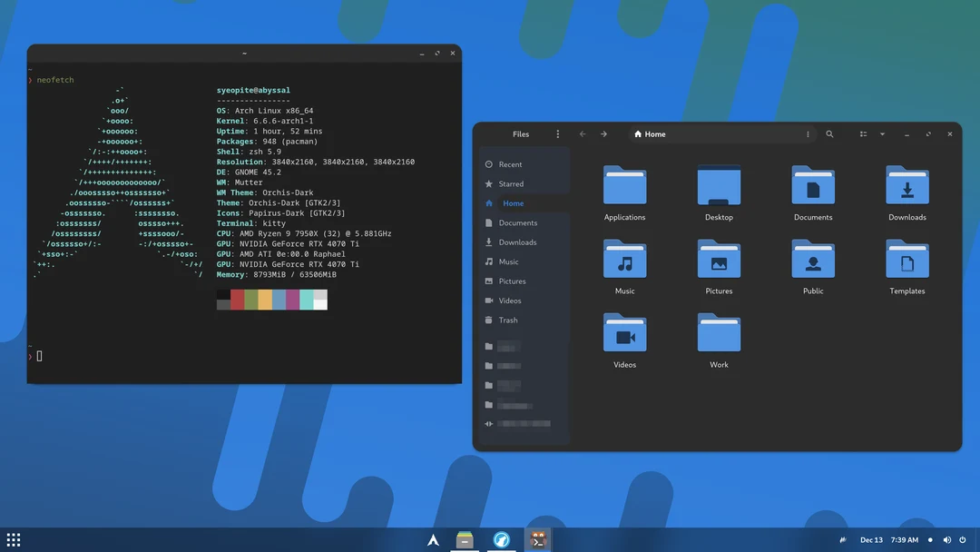Viewport: 980px width, 552px height.
Task: Select Starred in the Files sidebar
Action: 512,183
